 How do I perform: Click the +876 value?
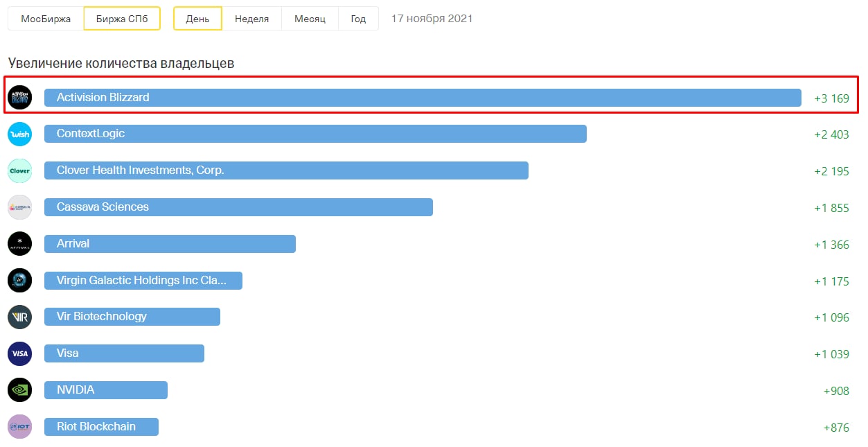(x=836, y=428)
